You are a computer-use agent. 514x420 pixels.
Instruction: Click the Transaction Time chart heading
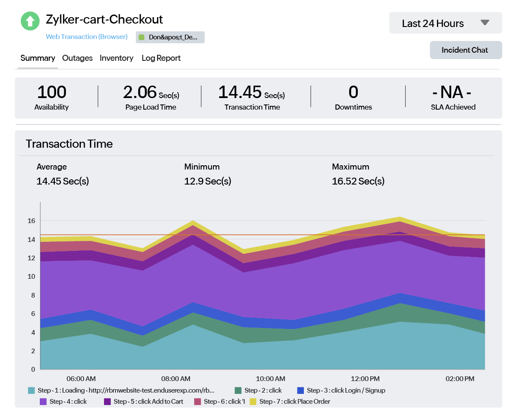[x=69, y=144]
